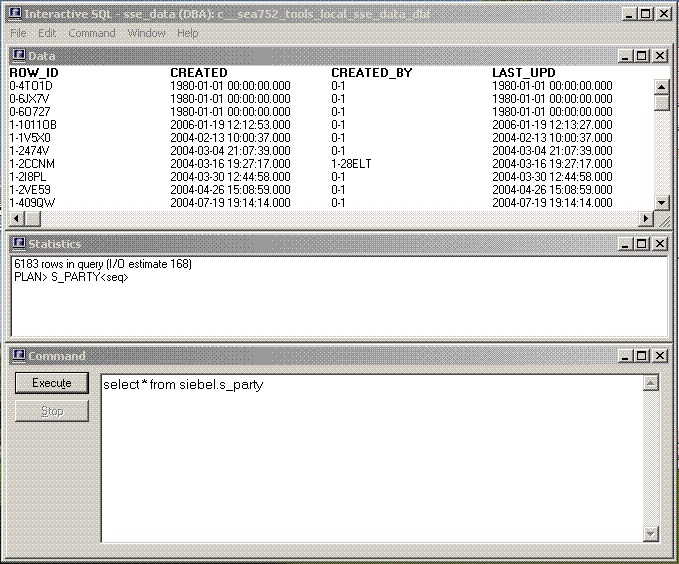This screenshot has width=679, height=564.
Task: Click CREATED value 2004-02-13 10:00:37.000
Action: coord(230,138)
